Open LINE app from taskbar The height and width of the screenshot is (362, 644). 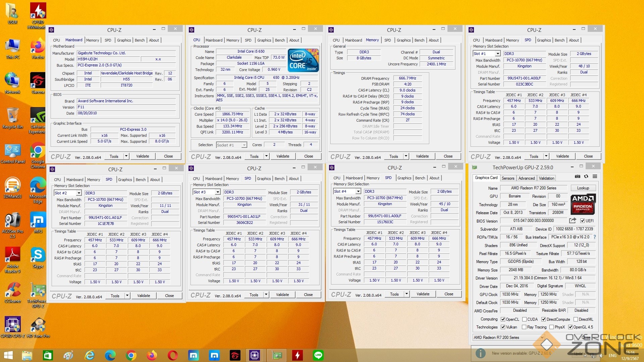coord(318,355)
